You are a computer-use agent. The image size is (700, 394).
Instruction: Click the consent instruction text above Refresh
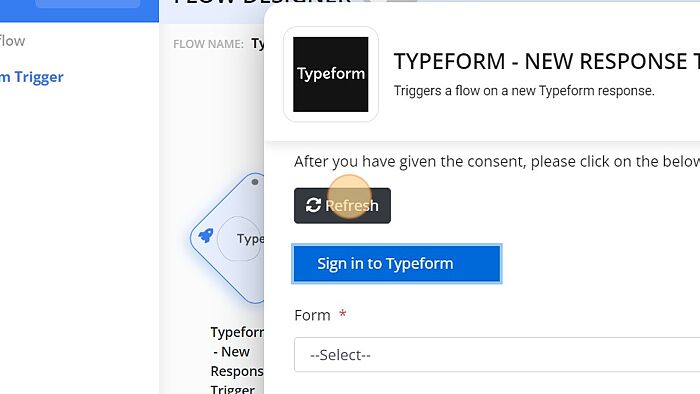[497, 162]
